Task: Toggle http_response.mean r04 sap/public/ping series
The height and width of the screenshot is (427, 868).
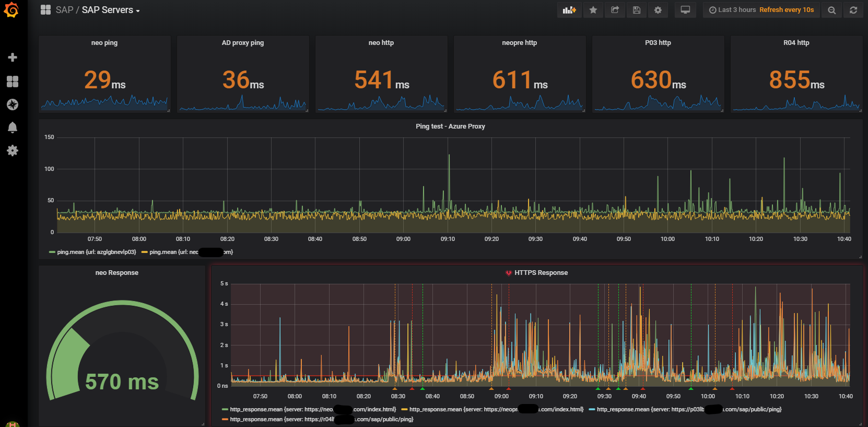Action: coord(322,419)
